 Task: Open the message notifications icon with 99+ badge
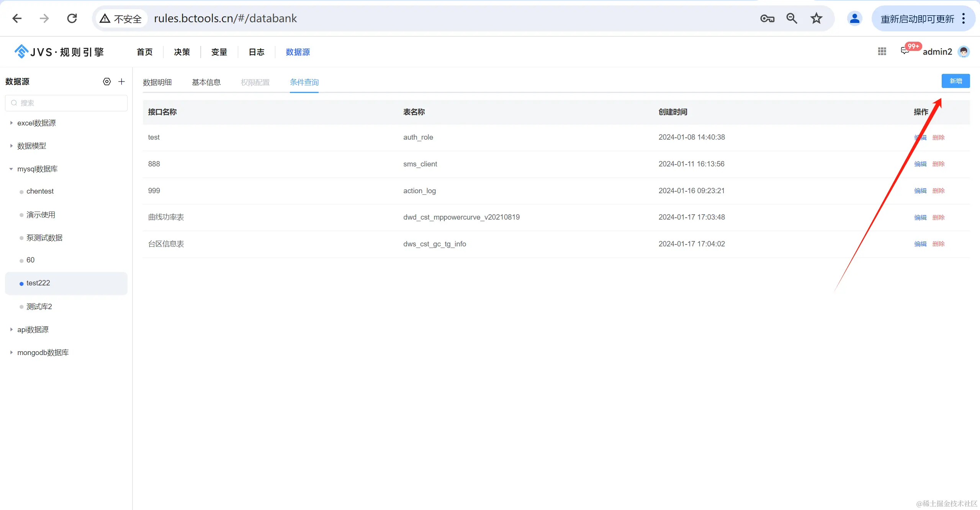[905, 51]
